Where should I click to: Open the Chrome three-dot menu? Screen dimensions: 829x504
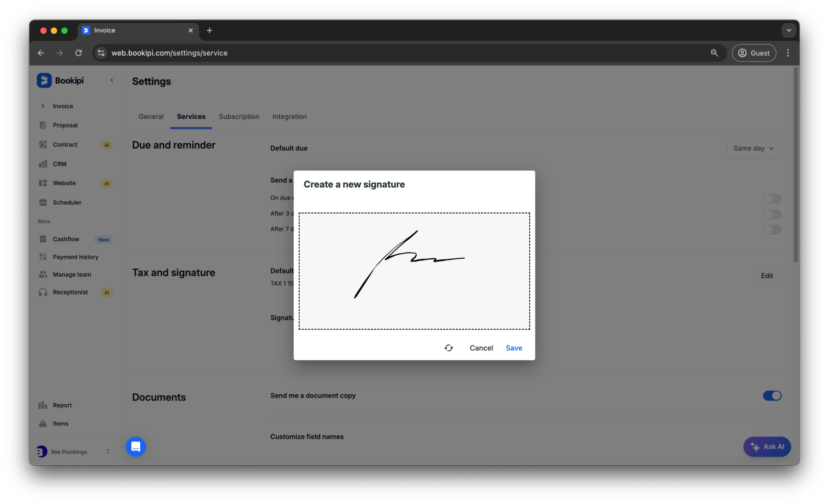pyautogui.click(x=788, y=53)
